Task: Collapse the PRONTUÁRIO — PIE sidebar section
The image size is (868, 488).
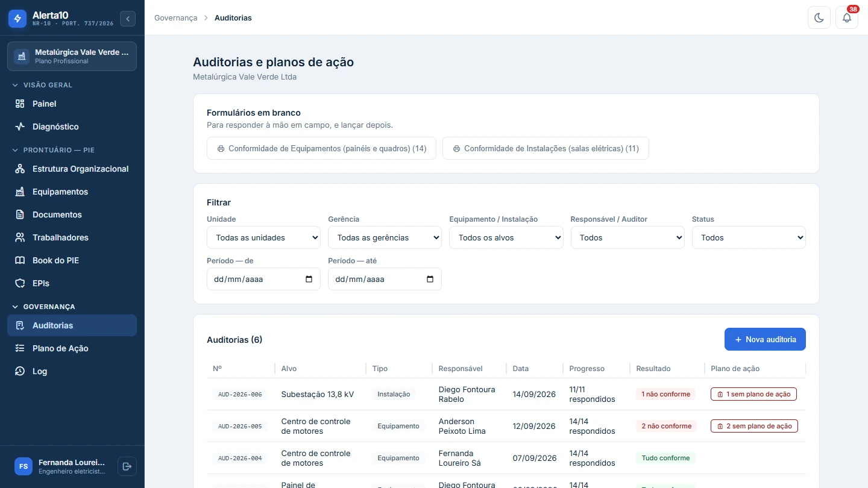Action: pyautogui.click(x=53, y=150)
